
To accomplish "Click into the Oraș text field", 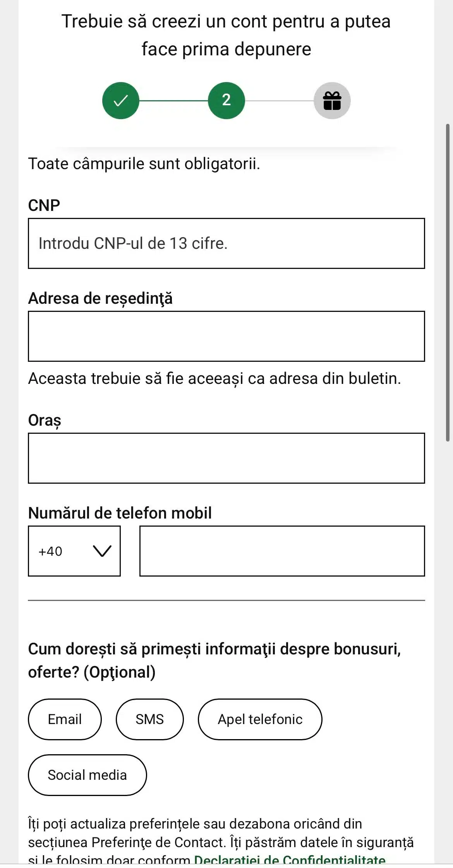I will click(226, 458).
